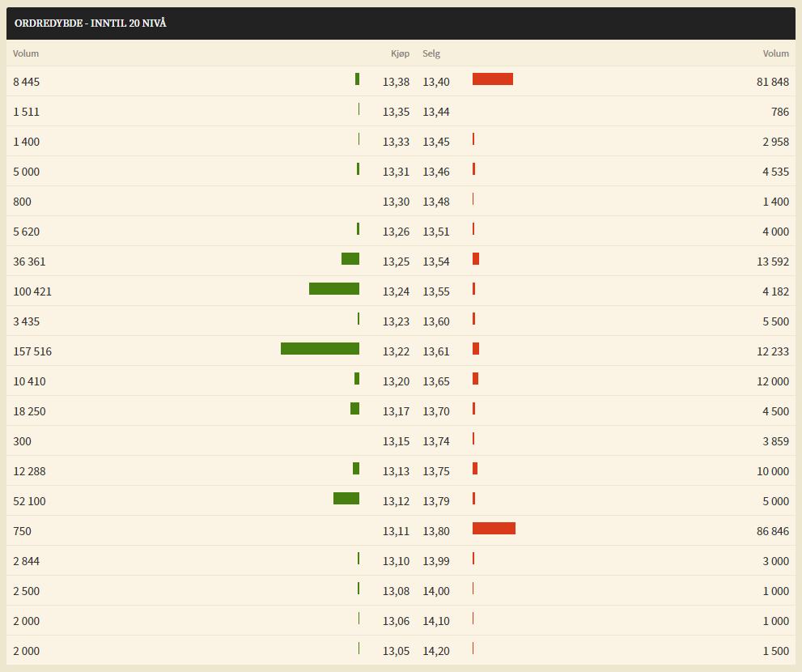Select sell volume 4 182
802x672 pixels.
coord(776,291)
